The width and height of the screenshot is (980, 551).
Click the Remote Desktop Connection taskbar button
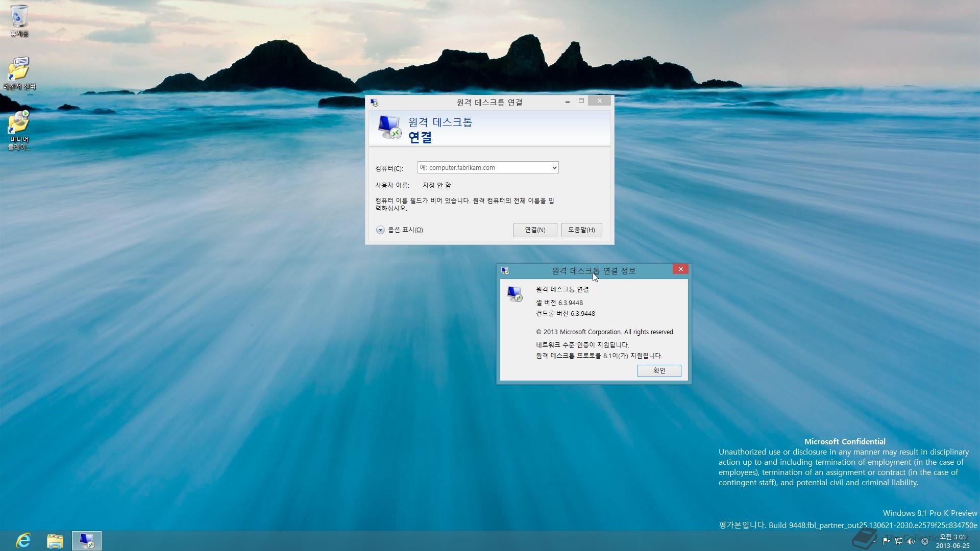[87, 540]
